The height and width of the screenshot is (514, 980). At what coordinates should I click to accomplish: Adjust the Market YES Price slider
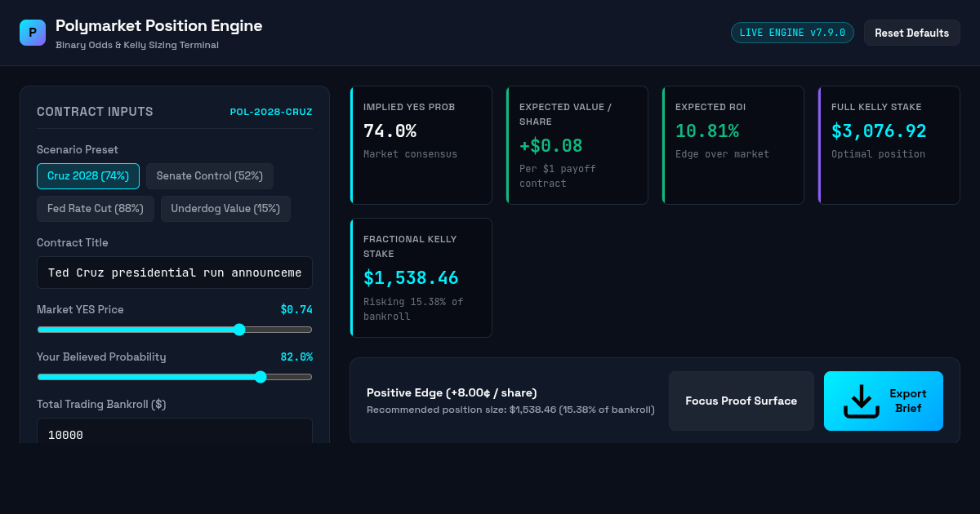click(x=175, y=330)
